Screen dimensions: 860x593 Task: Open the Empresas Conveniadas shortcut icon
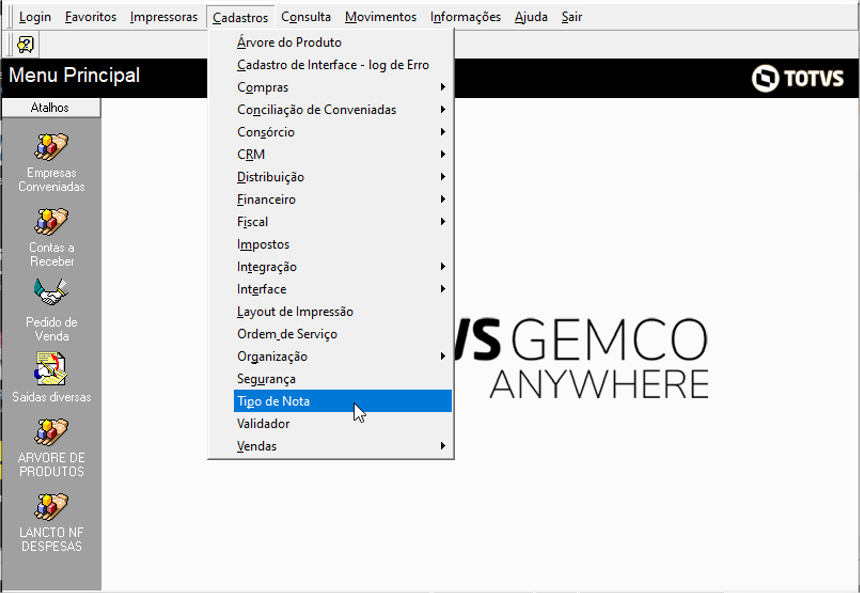coord(51,147)
